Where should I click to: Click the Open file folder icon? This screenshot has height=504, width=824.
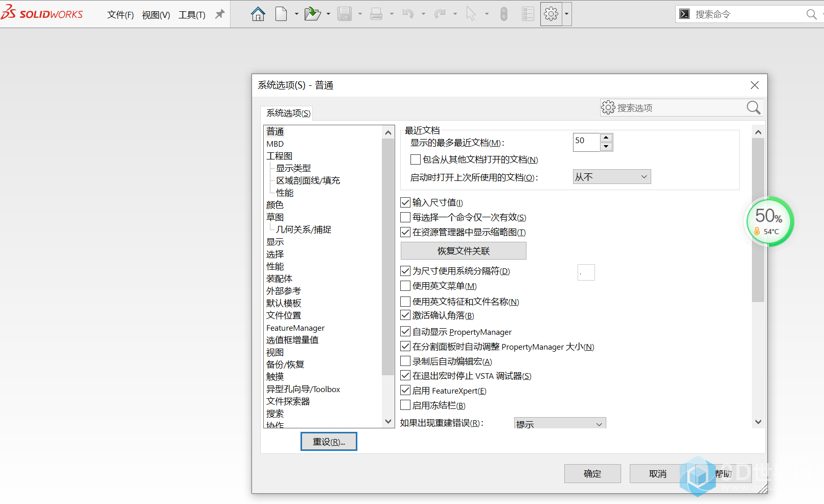point(312,14)
